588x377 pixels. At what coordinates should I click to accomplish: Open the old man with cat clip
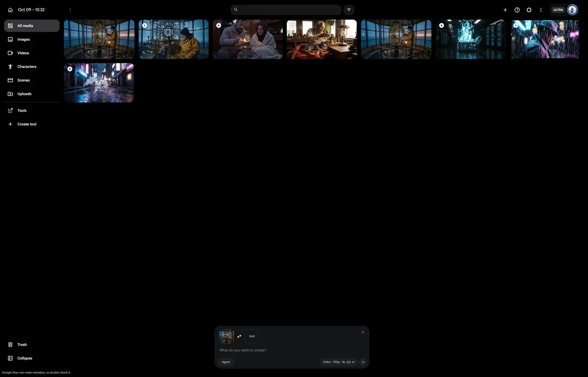(322, 39)
